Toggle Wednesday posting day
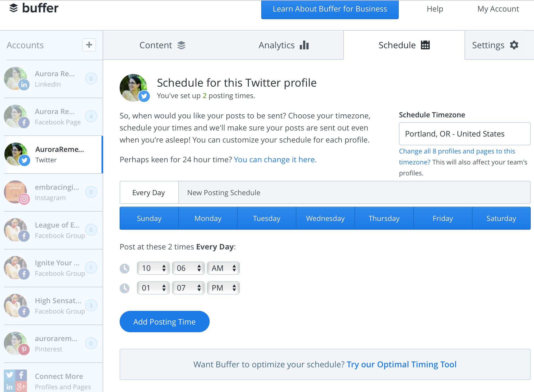The image size is (534, 392). (325, 218)
